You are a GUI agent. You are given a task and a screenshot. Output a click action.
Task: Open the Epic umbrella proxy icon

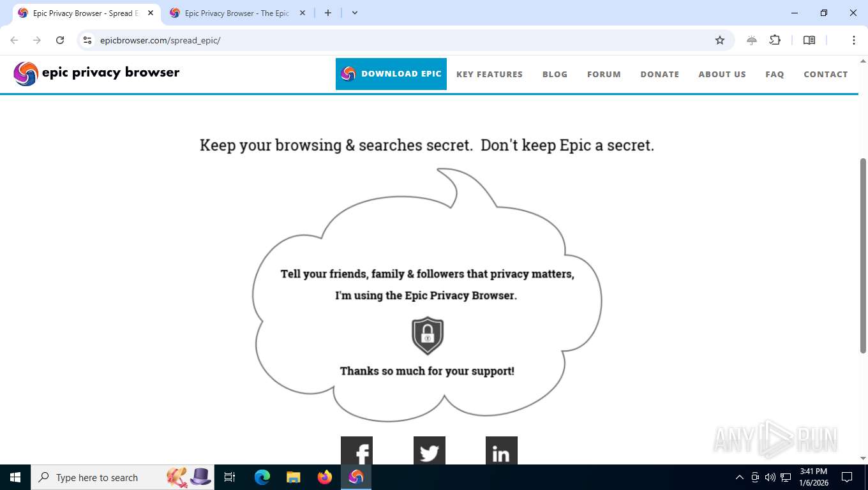tap(752, 40)
